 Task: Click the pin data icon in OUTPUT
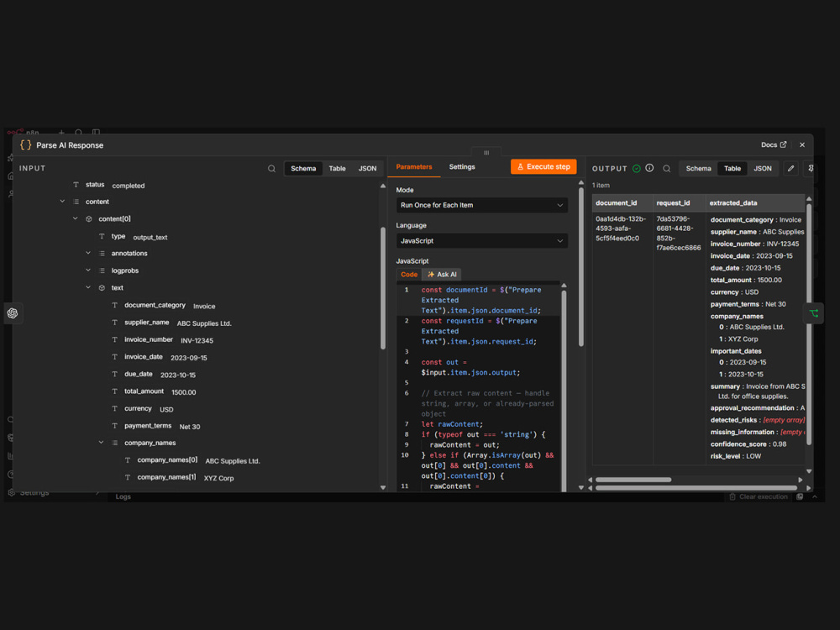pos(811,168)
